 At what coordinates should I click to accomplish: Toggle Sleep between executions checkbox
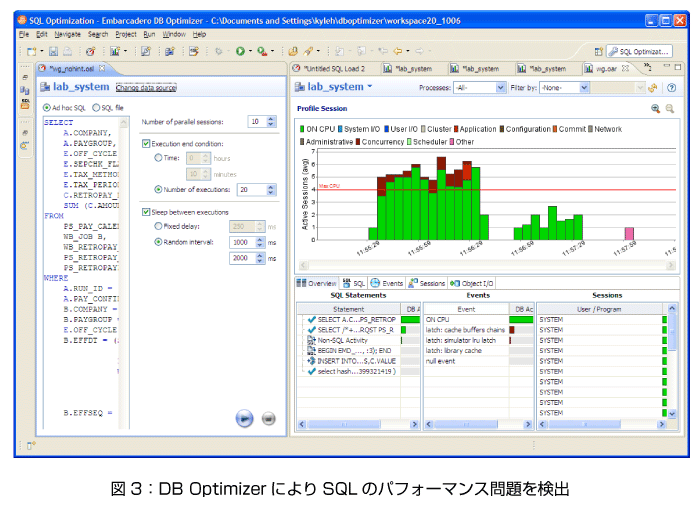tap(146, 212)
